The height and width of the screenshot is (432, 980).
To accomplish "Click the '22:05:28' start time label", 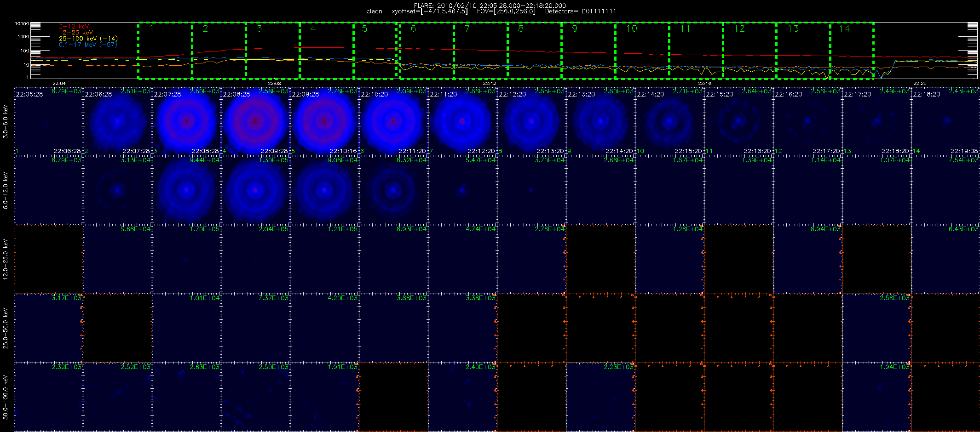I will pyautogui.click(x=29, y=94).
